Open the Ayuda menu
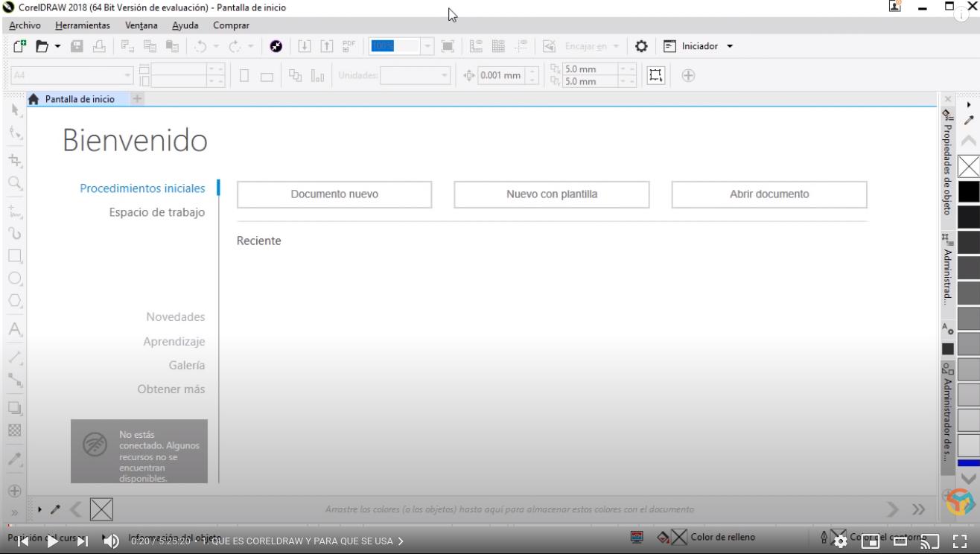The height and width of the screenshot is (554, 980). pos(185,25)
